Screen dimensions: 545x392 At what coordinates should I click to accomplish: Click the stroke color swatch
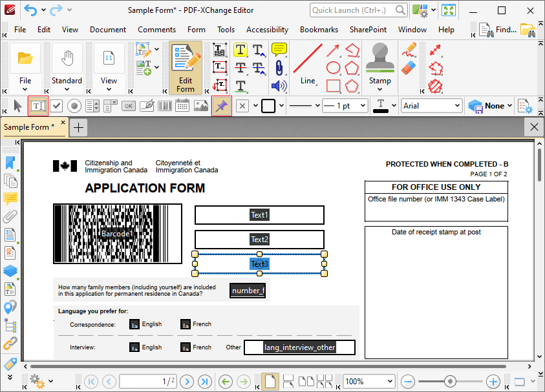click(268, 106)
